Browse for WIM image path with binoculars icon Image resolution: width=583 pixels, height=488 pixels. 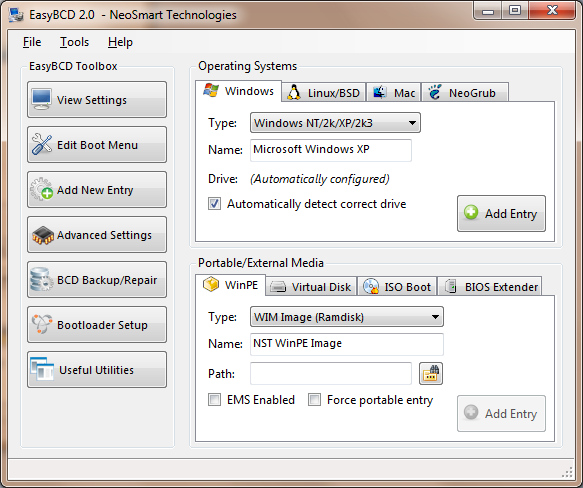(431, 373)
